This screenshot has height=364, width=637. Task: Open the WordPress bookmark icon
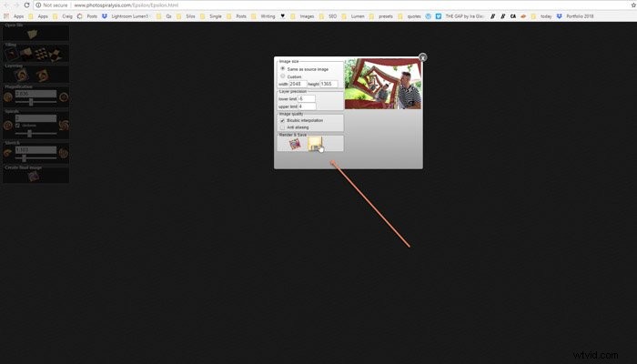(429, 16)
